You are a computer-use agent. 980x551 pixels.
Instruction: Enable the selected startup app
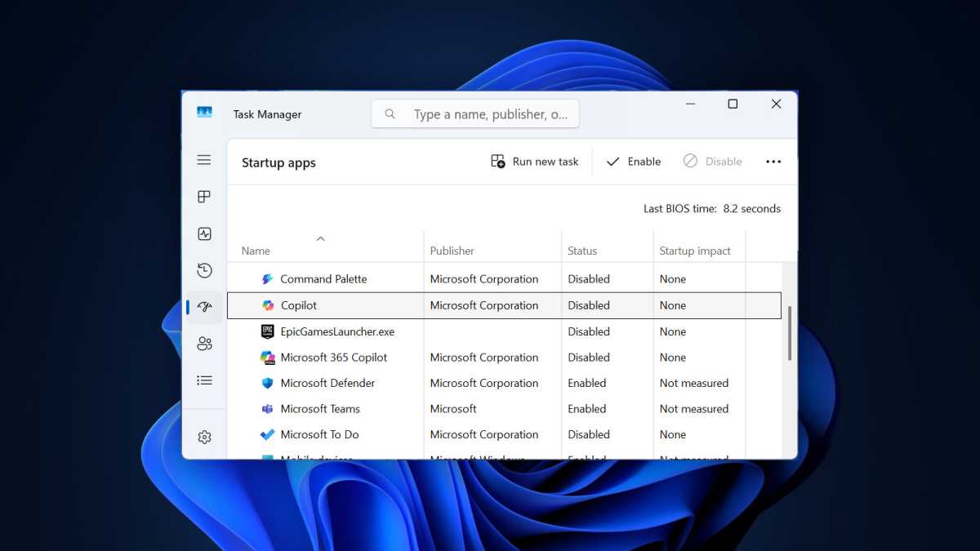[634, 162]
